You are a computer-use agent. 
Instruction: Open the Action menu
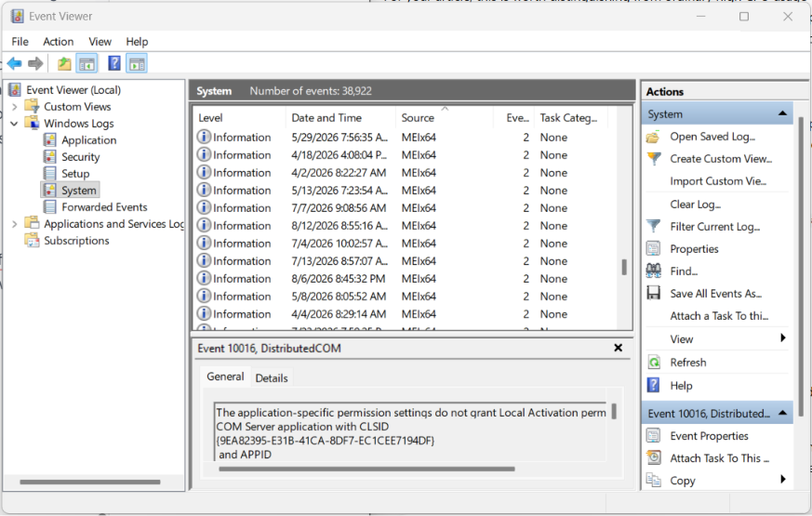58,42
